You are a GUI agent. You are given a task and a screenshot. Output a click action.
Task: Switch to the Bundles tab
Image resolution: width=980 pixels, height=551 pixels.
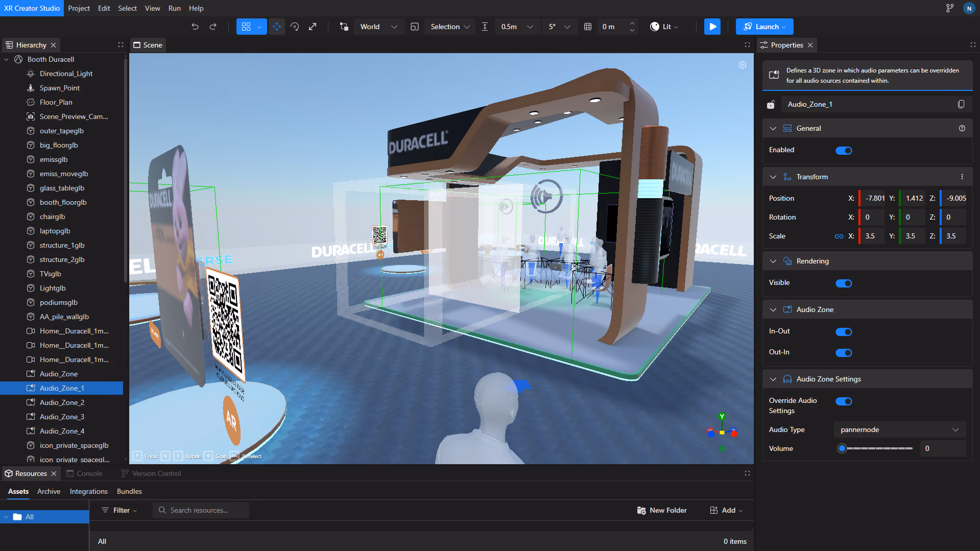click(x=129, y=491)
